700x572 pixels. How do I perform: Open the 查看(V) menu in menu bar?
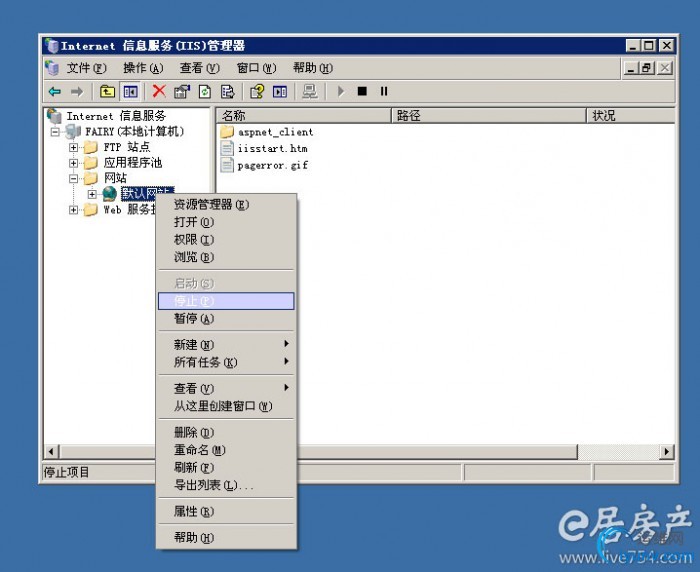[x=200, y=68]
